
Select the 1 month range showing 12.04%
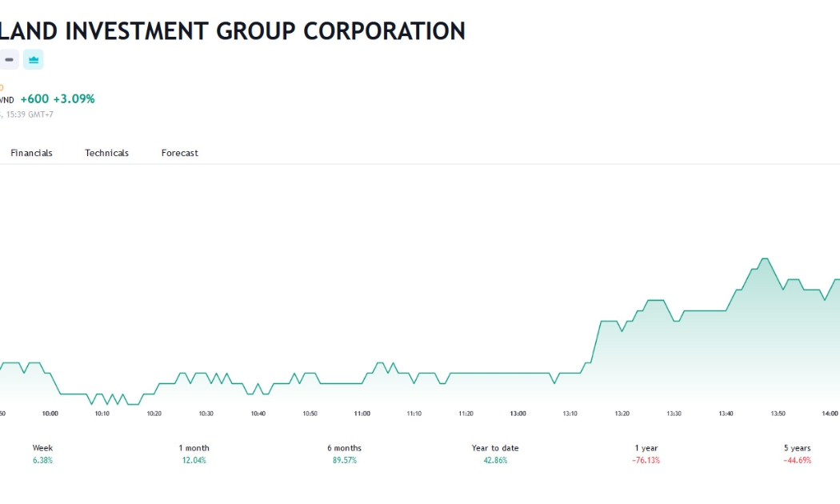point(194,454)
